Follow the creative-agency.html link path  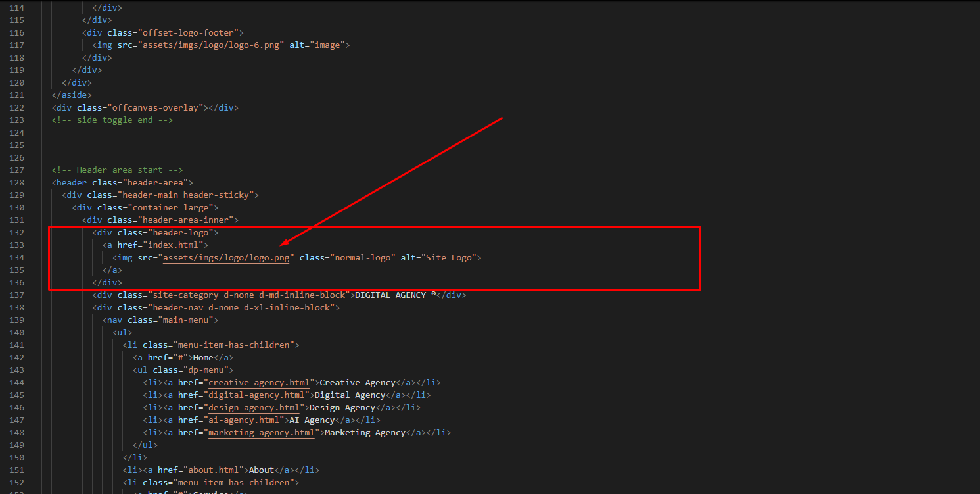pyautogui.click(x=258, y=383)
